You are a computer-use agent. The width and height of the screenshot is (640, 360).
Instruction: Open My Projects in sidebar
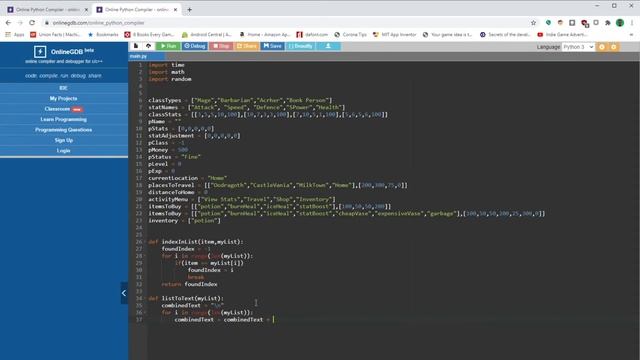[64, 98]
